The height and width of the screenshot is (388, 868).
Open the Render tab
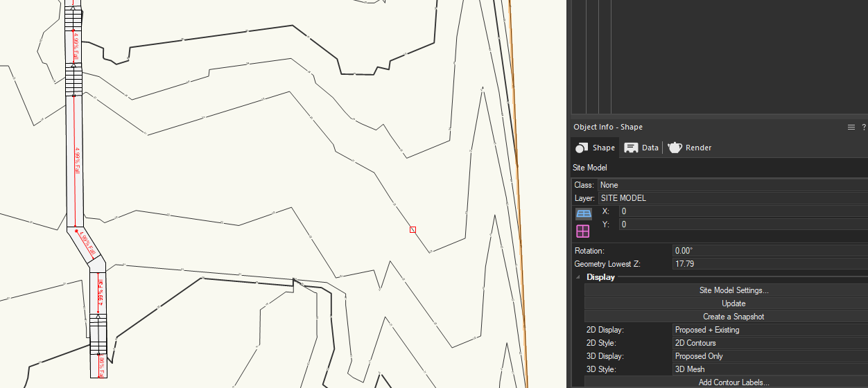(690, 148)
